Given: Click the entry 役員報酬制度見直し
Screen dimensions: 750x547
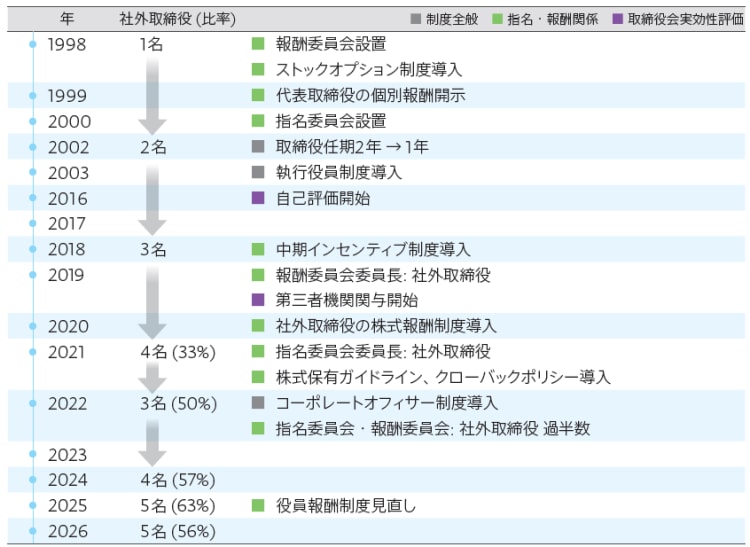Looking at the screenshot, I should 346,506.
